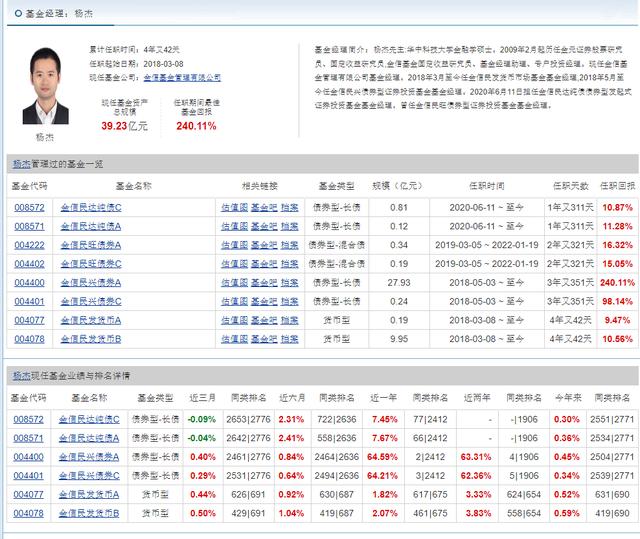Screen dimensions: 640x539
Task: Click the 任职回报 column header
Action: (618, 186)
